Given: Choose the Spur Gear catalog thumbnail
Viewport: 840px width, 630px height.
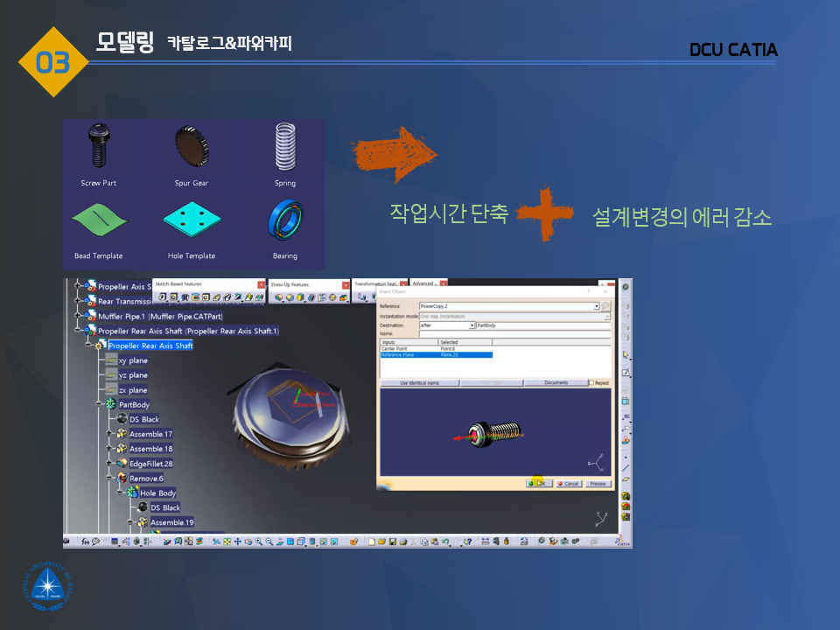Looking at the screenshot, I should [192, 146].
